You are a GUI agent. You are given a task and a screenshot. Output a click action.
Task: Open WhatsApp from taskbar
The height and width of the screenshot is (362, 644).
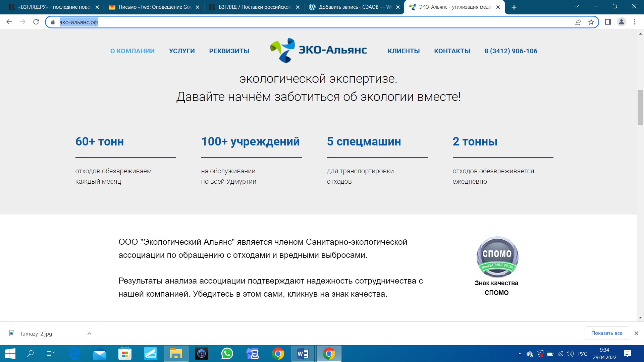tap(227, 354)
